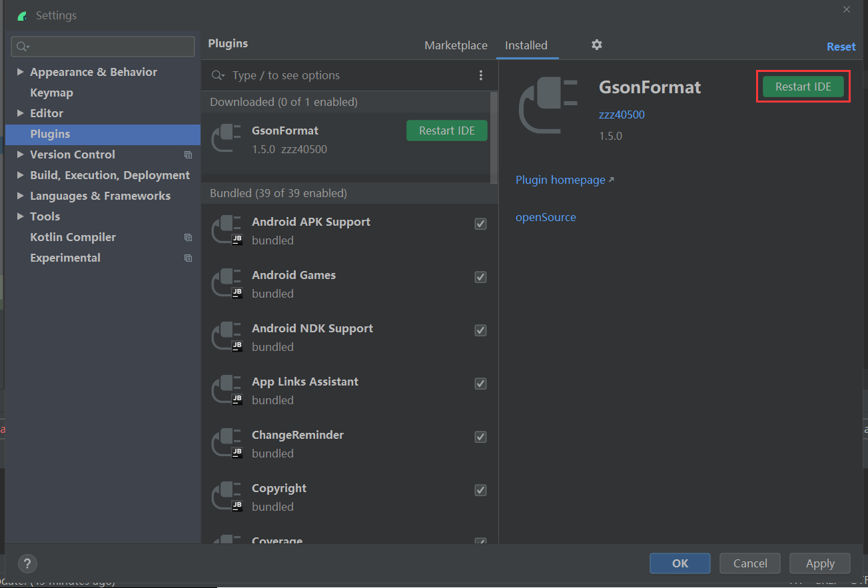This screenshot has width=868, height=588.
Task: Click the Restart IDE button in the details pane
Action: (x=803, y=86)
